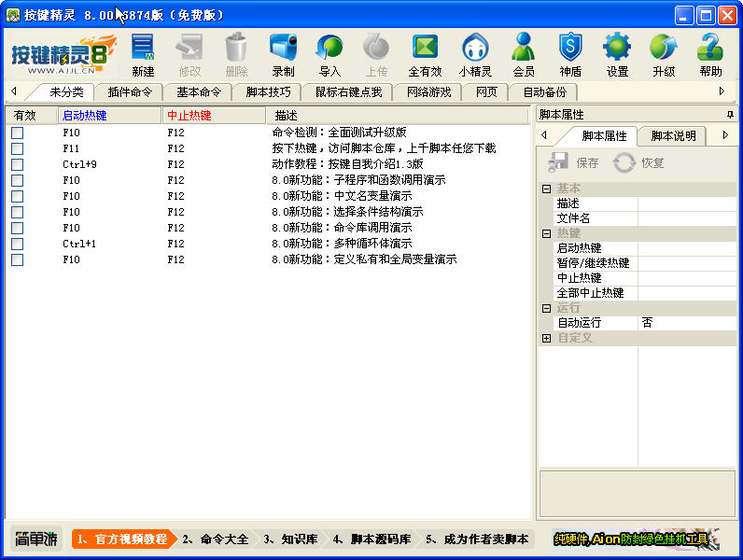Viewport: 743px width, 560px height.
Task: Toggle the 选择条件结构演示 checkbox
Action: pyautogui.click(x=18, y=212)
